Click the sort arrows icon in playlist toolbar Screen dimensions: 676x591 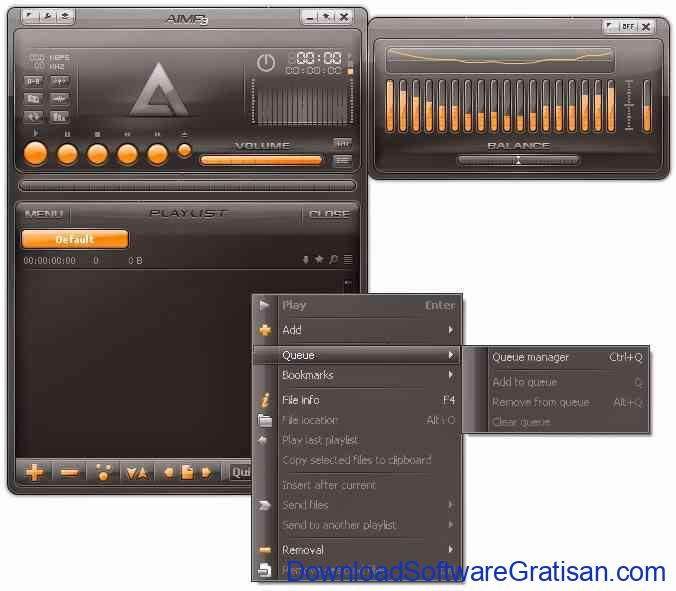[138, 473]
